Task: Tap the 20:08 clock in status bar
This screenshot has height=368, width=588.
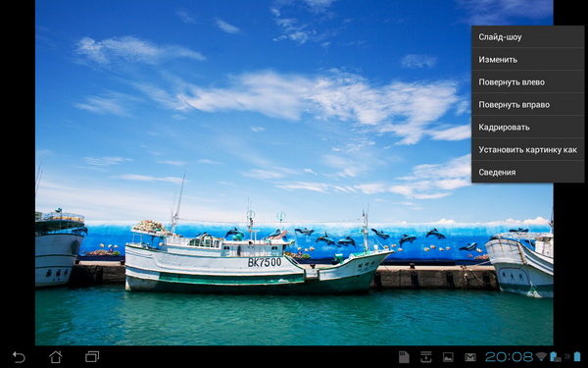Action: (509, 357)
